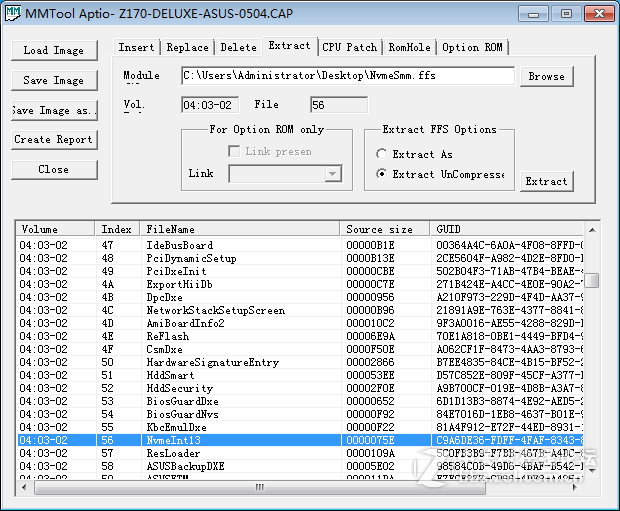Sort list by the Source size column

point(384,229)
